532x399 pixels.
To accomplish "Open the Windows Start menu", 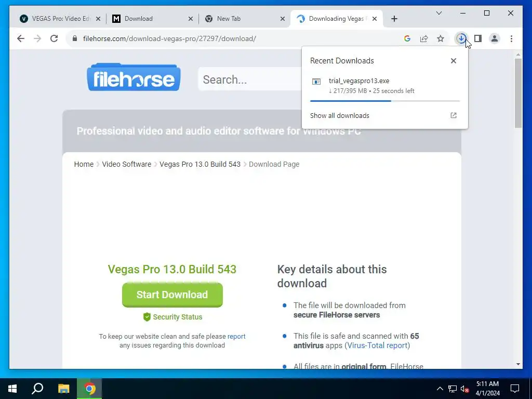I will [12, 389].
